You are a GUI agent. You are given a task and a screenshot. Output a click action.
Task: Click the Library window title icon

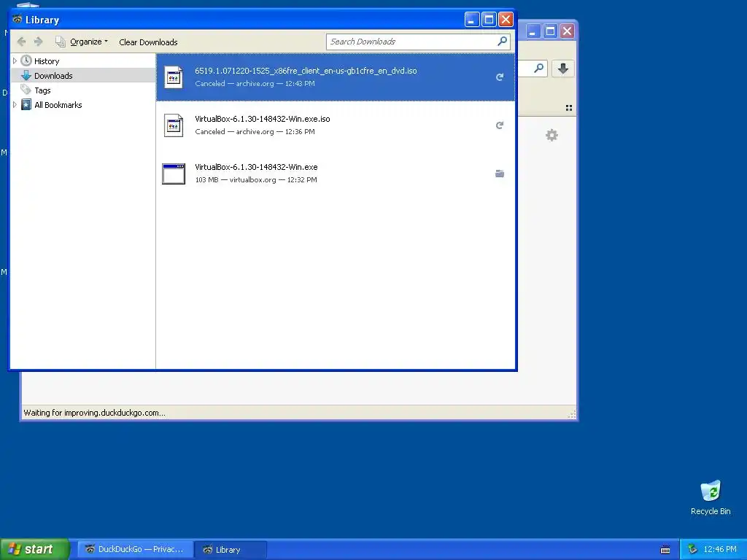(x=18, y=20)
